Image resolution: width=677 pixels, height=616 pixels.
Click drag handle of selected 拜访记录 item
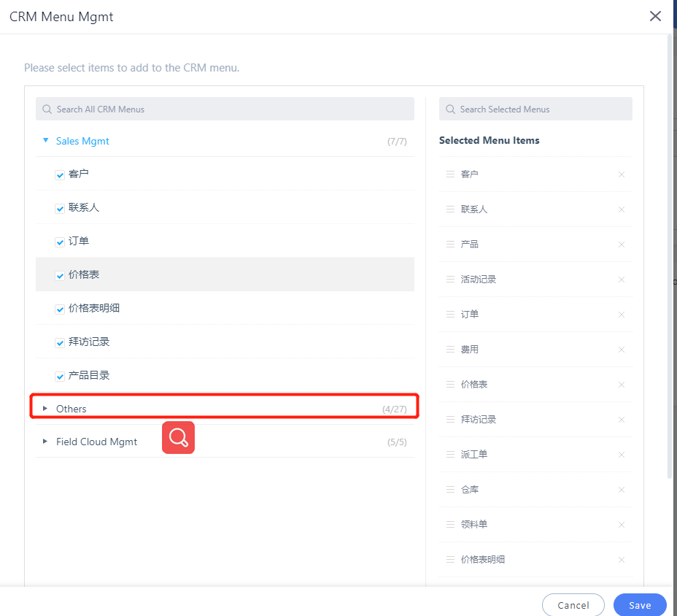tap(450, 419)
